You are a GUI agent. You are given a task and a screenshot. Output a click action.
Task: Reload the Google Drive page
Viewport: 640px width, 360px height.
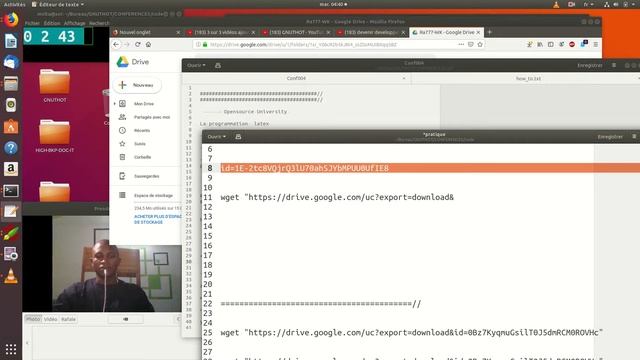pos(138,44)
